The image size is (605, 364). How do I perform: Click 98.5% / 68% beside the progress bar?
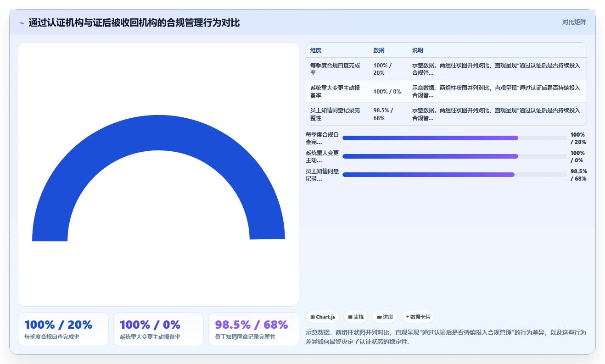click(578, 175)
